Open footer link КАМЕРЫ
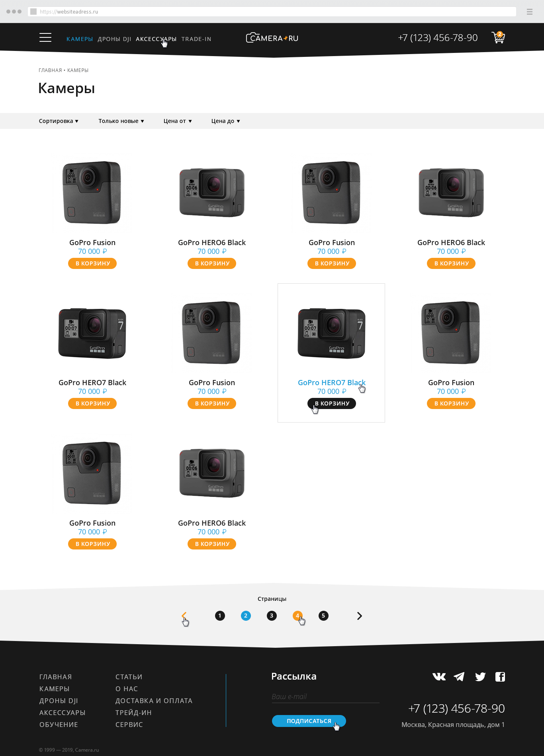This screenshot has height=756, width=544. (x=55, y=689)
